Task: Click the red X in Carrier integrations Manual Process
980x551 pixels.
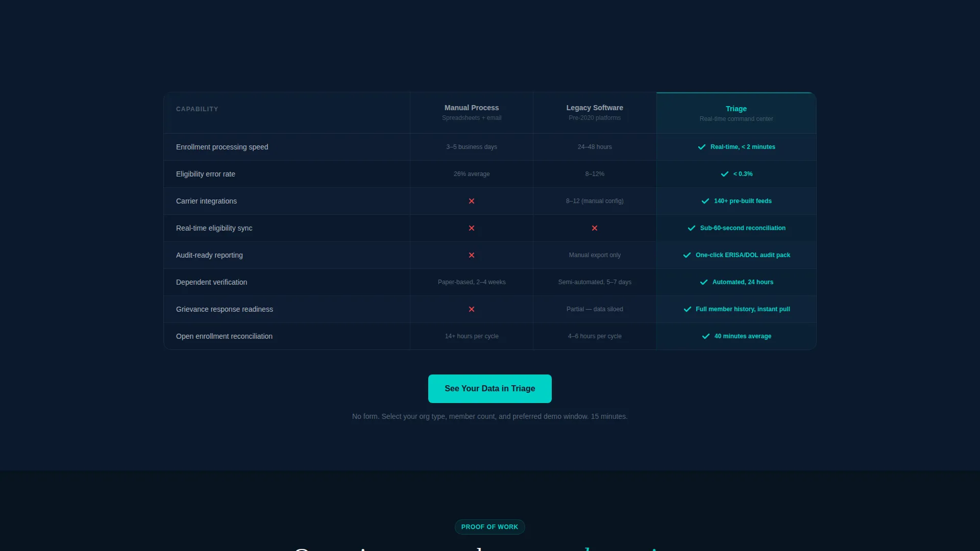Action: 472,201
